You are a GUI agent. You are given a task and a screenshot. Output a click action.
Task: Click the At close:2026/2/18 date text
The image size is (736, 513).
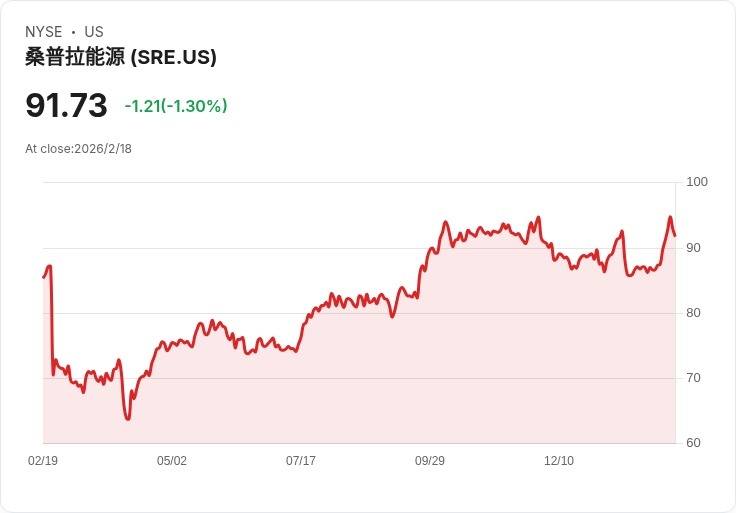[x=78, y=149]
